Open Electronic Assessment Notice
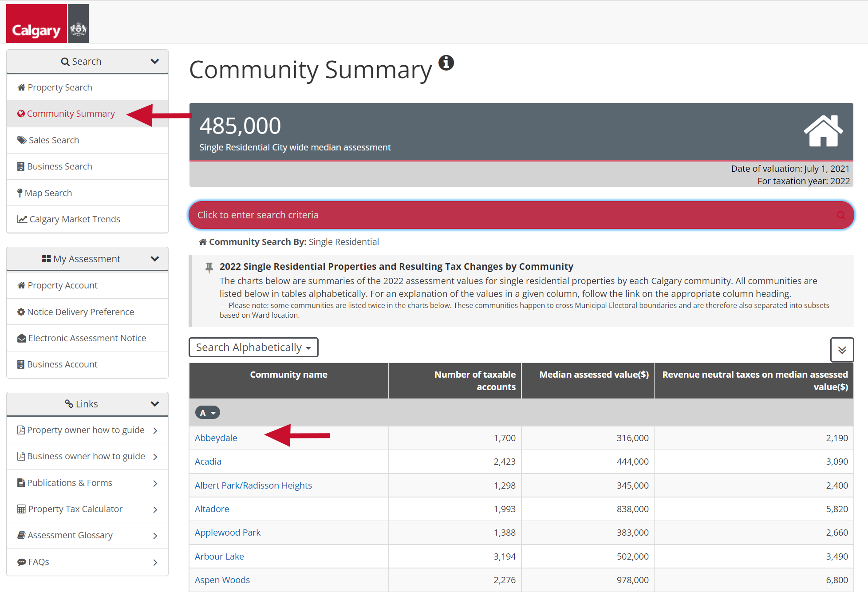The image size is (868, 592). (x=87, y=338)
